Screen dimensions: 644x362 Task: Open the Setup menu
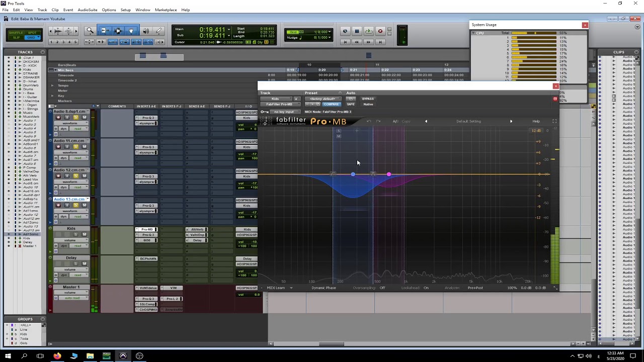126,10
